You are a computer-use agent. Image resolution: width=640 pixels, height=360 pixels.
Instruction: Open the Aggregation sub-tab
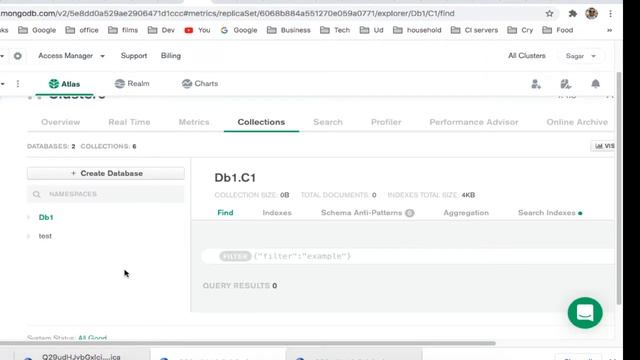click(x=466, y=213)
